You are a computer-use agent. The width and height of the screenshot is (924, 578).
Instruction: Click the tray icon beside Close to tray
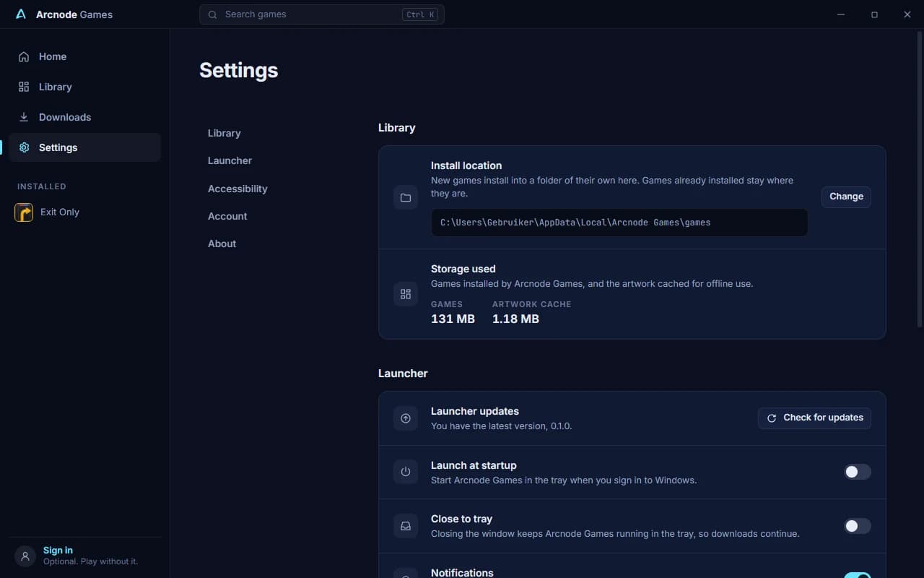(x=406, y=526)
